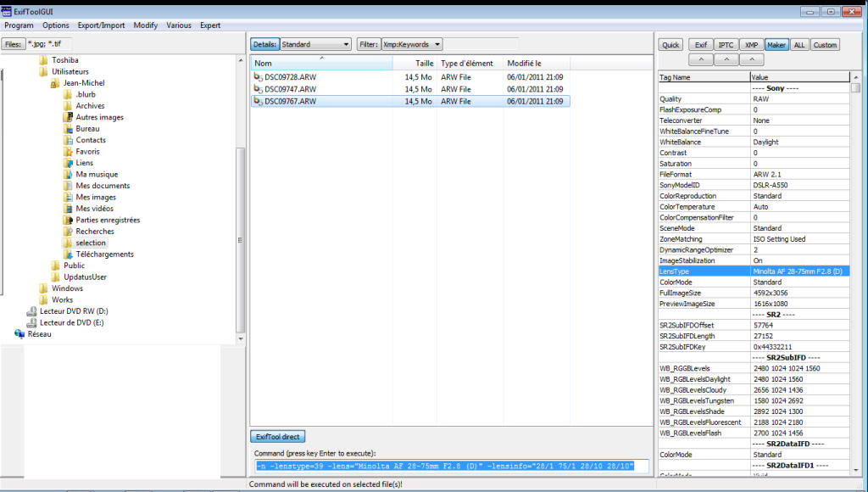Click the ExifToolGUI title bar app icon
This screenshot has height=492, width=868.
point(7,12)
